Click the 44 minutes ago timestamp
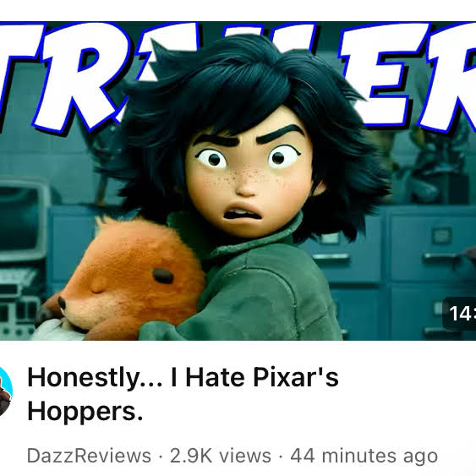The width and height of the screenshot is (476, 476). 364,457
